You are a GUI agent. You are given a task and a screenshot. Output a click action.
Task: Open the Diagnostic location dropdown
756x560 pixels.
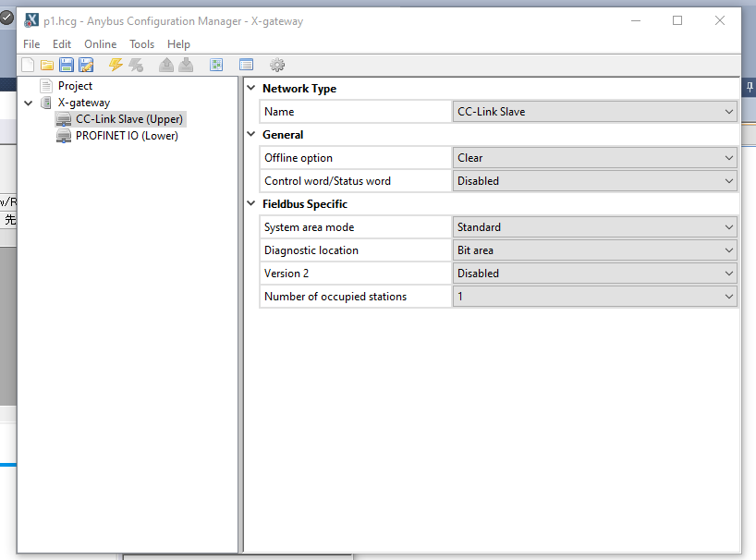pos(594,250)
